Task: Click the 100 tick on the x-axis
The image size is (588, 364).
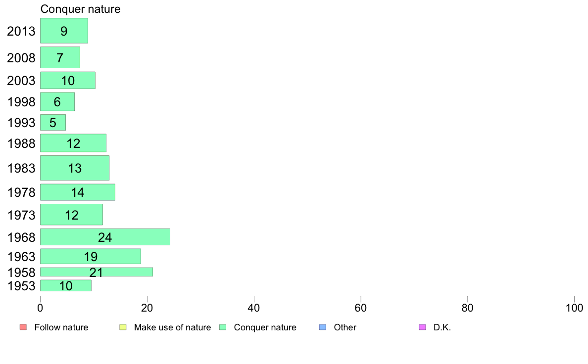Action: (x=574, y=308)
